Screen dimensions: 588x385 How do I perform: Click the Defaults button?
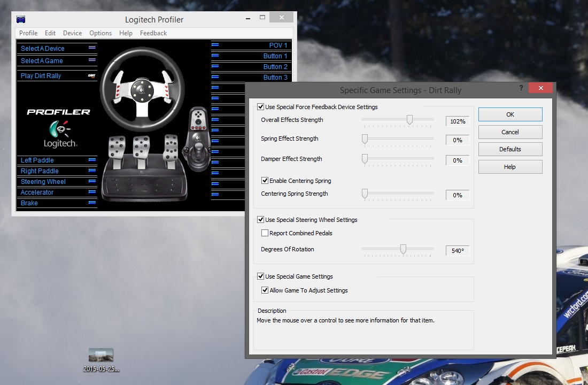click(x=510, y=149)
